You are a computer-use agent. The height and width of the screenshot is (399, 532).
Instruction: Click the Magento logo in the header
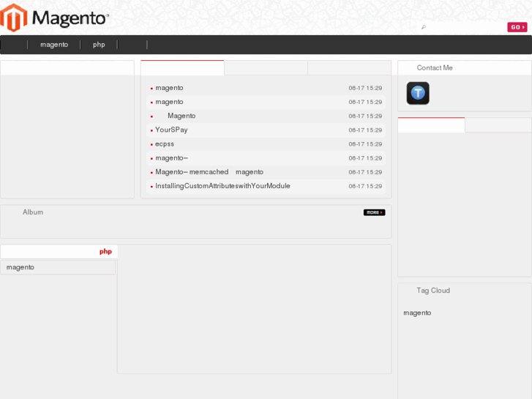[54, 18]
